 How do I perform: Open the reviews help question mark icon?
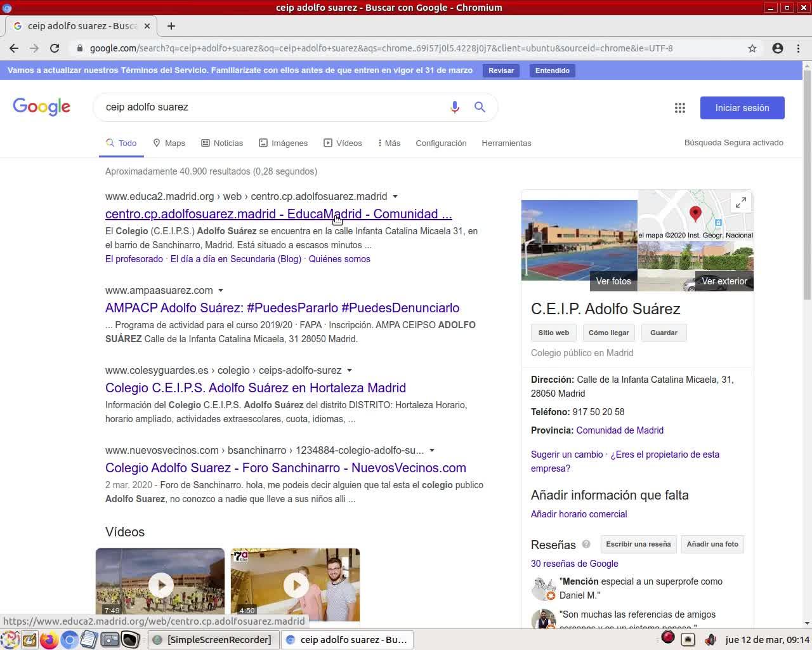pyautogui.click(x=586, y=545)
